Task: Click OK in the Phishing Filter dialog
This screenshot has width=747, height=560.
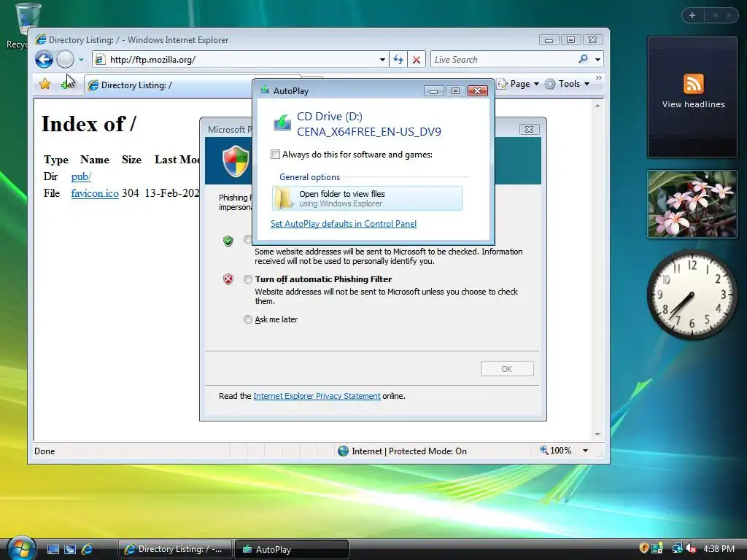Action: (x=507, y=369)
